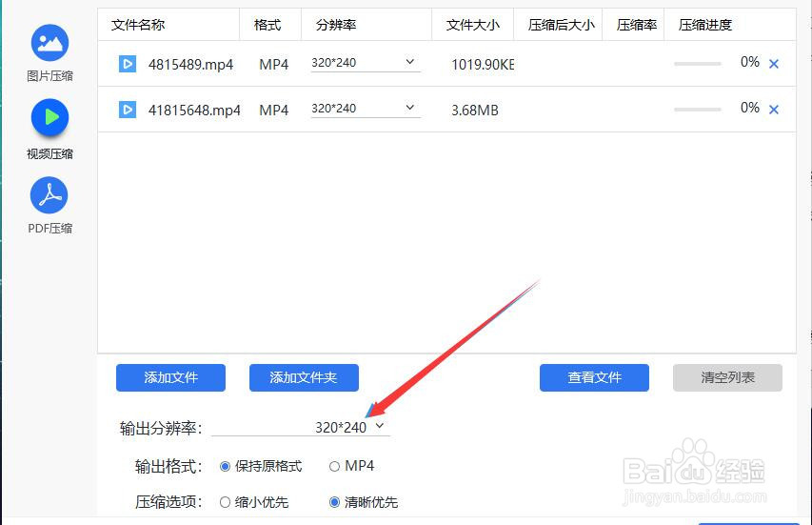Click progress bar of 4815489.mp4

(698, 64)
